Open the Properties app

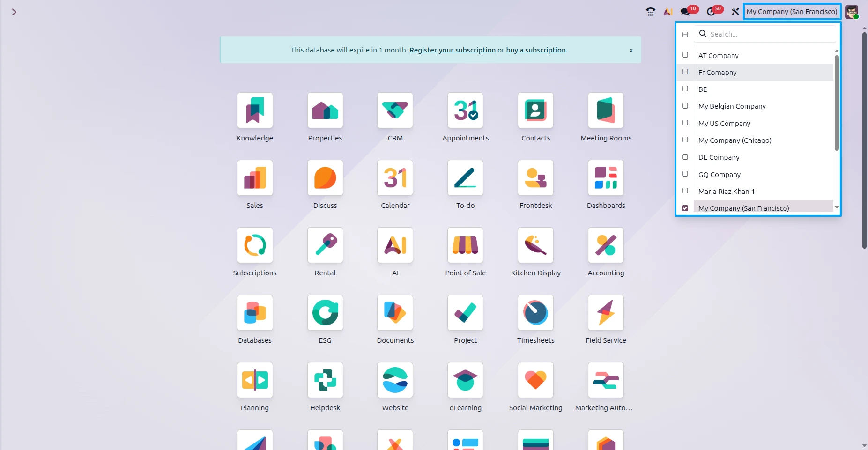click(325, 111)
